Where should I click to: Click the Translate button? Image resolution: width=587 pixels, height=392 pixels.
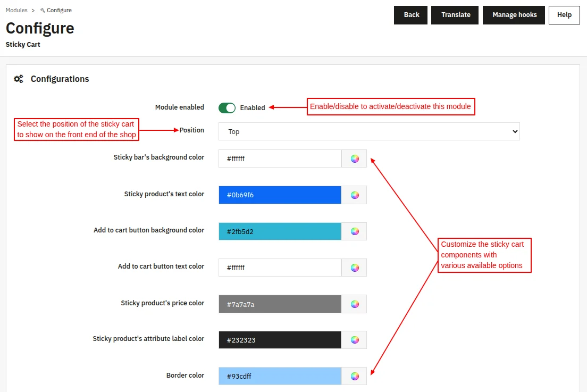455,15
